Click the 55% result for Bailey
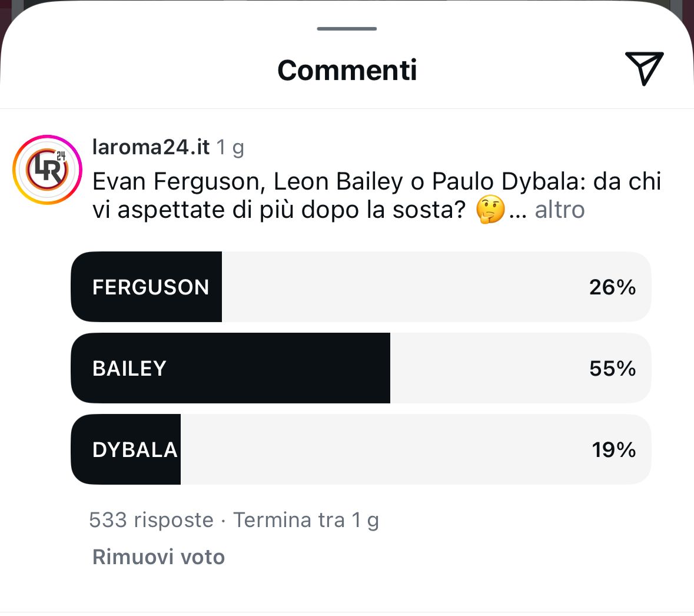This screenshot has height=616, width=694. (x=612, y=369)
